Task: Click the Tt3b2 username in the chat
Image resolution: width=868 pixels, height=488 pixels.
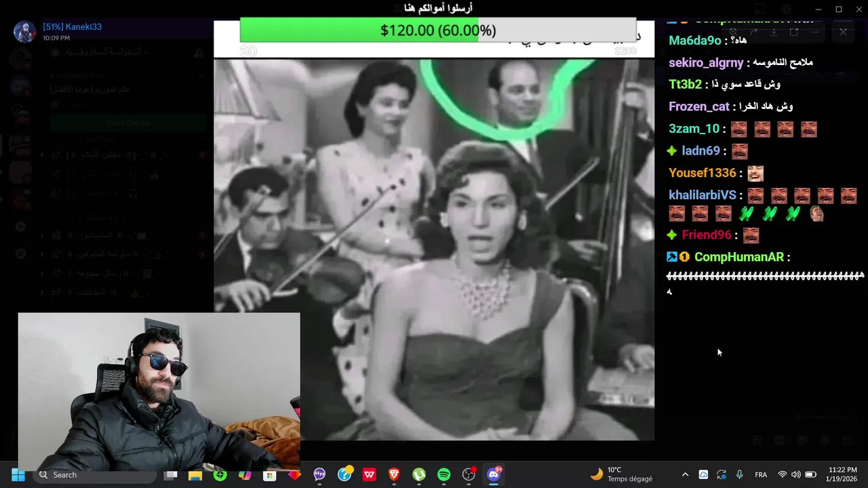Action: click(685, 85)
